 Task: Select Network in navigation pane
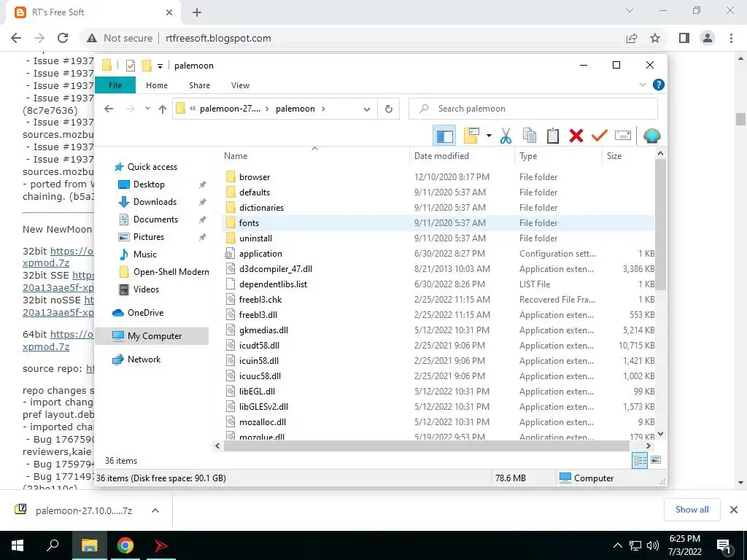coord(144,359)
